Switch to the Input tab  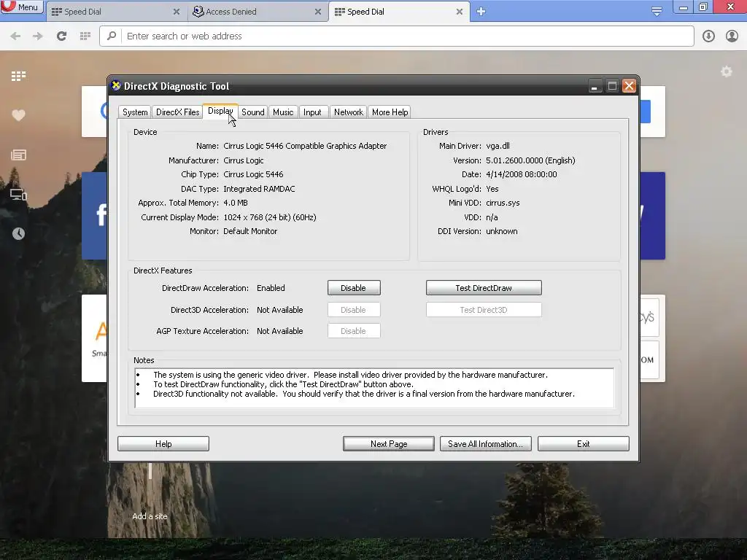[312, 112]
